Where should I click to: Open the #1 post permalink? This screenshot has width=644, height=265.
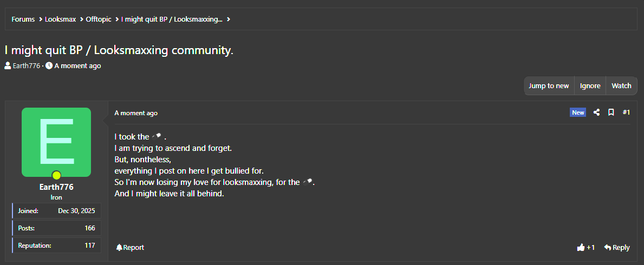[626, 112]
